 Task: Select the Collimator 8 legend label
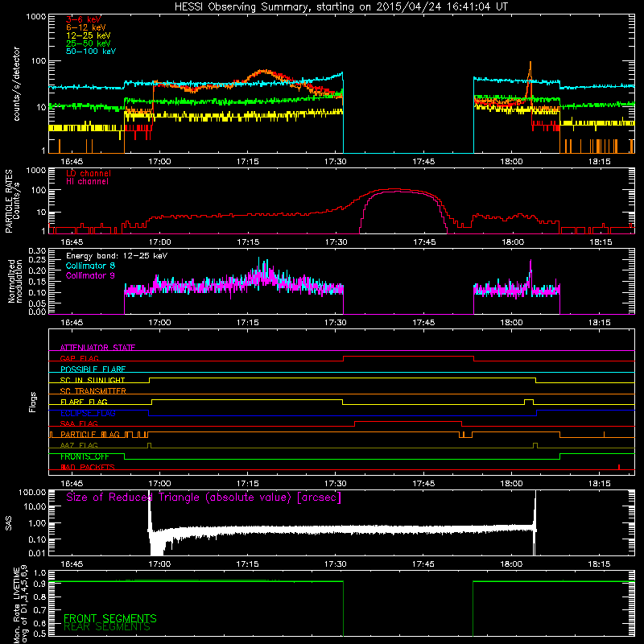[x=90, y=266]
